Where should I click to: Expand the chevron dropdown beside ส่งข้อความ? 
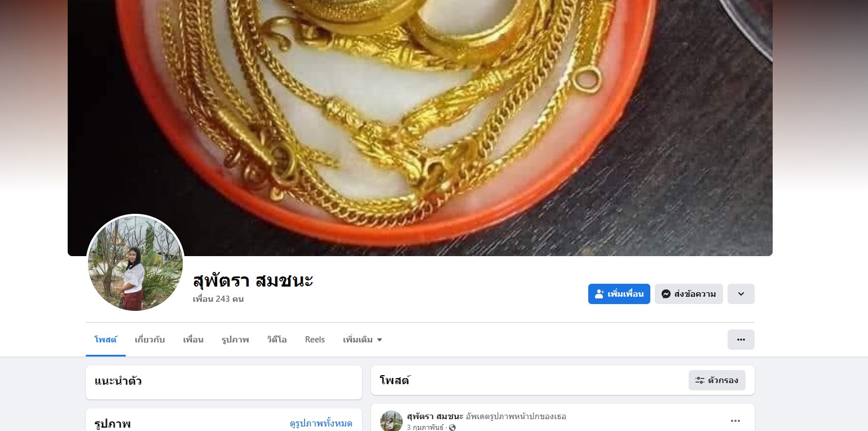[741, 294]
